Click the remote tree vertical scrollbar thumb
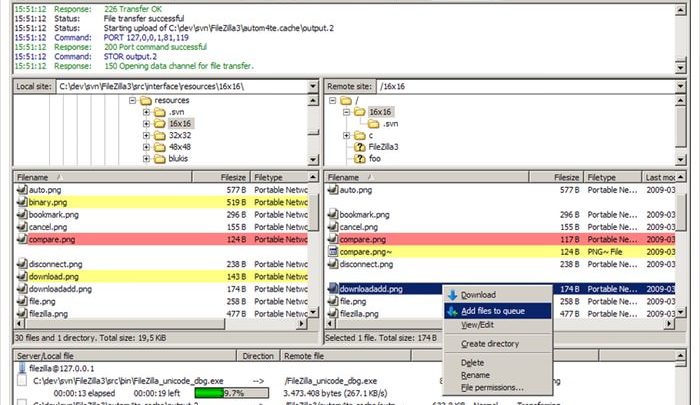Viewport: 700px width, 405px height. (680, 127)
